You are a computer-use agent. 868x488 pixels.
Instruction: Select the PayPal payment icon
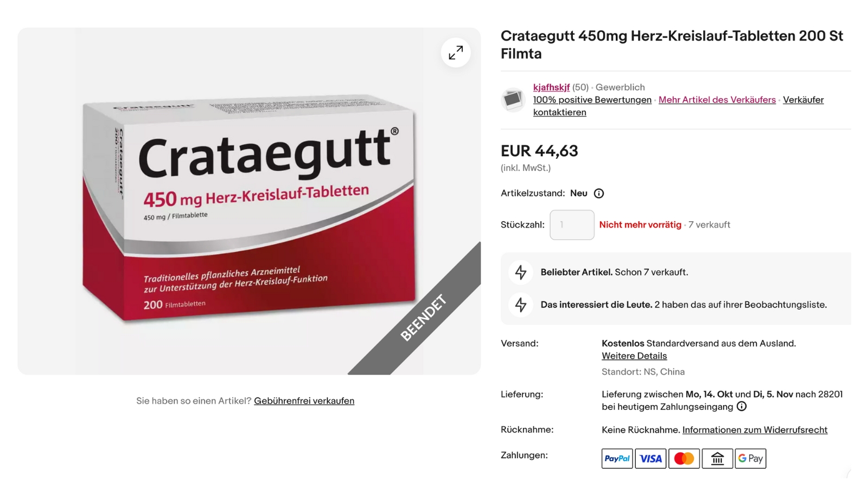[x=617, y=459]
